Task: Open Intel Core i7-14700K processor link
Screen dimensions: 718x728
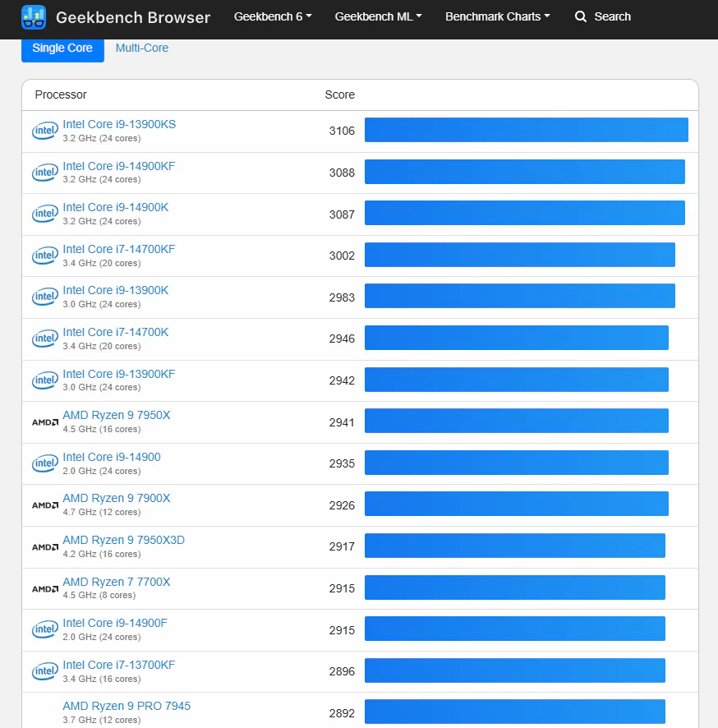Action: click(116, 333)
